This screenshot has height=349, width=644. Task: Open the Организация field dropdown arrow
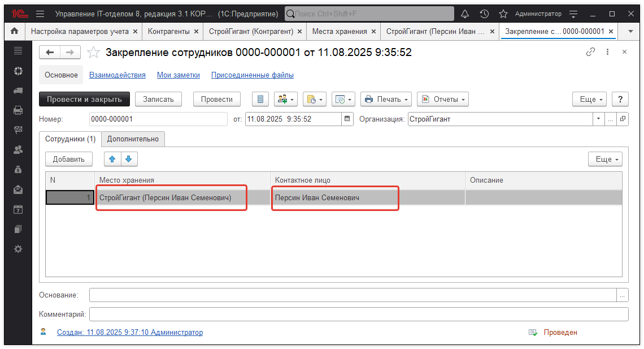click(x=598, y=119)
